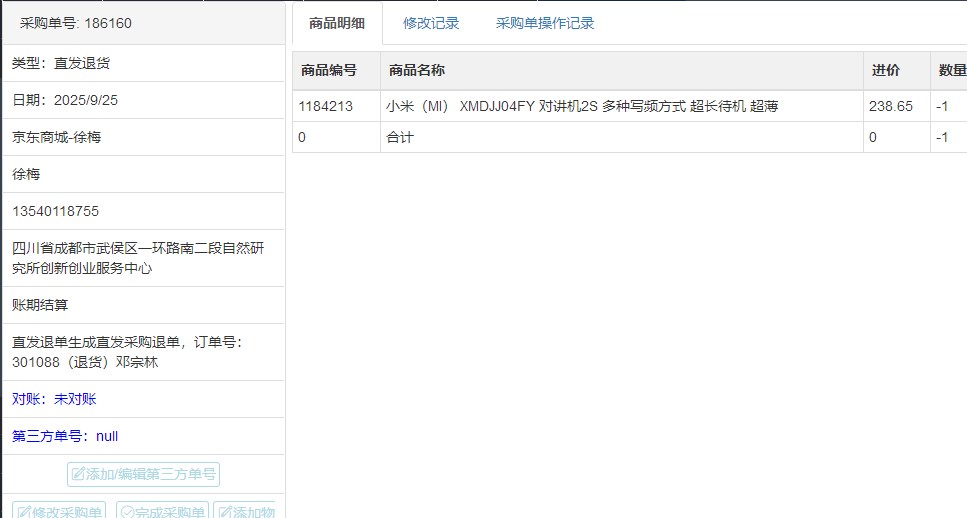Open the 采购单操作记录 tab
967x518 pixels.
(545, 23)
